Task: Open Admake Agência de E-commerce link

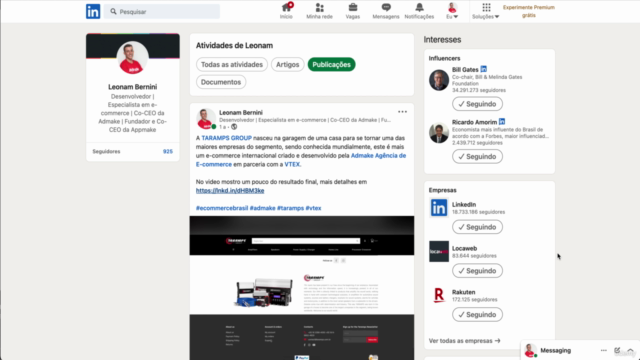Action: 378,156
